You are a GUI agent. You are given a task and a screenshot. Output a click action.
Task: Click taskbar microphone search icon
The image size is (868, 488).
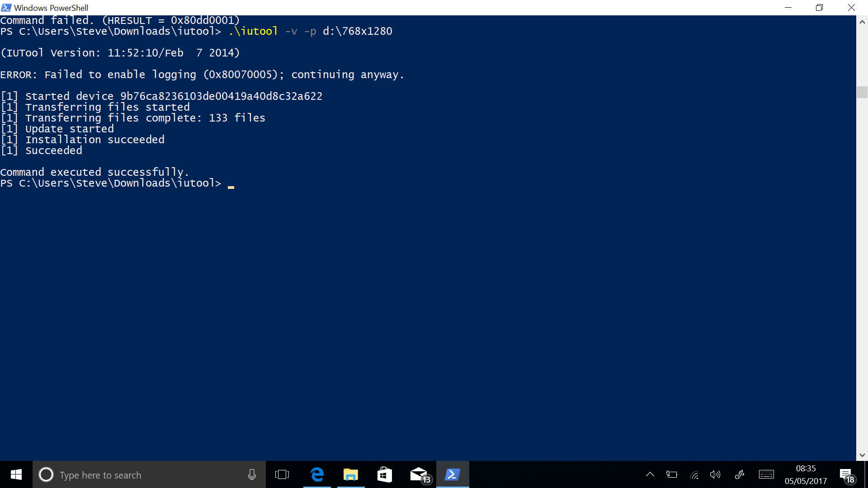(250, 474)
